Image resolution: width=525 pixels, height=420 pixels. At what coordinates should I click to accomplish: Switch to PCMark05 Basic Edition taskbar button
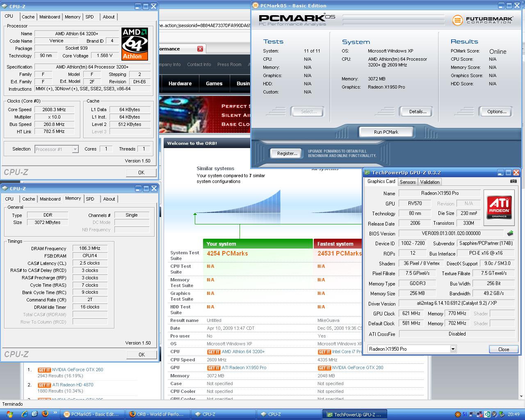[91, 414]
